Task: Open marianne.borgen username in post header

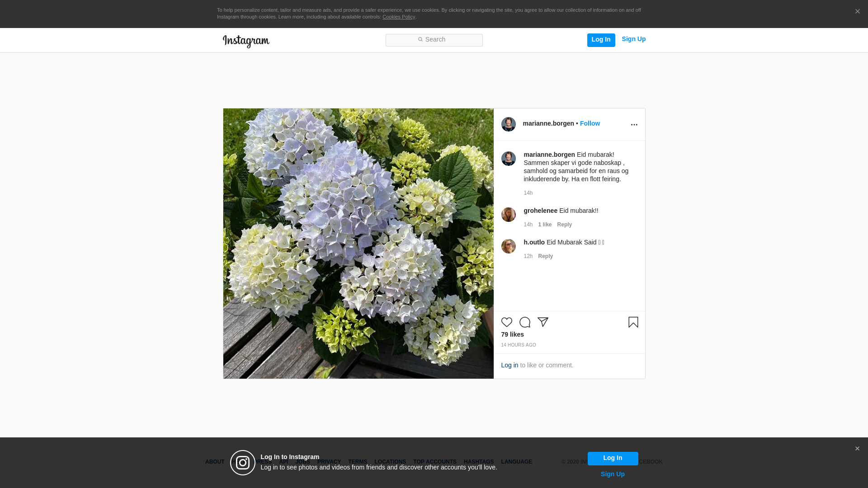Action: coord(548,123)
